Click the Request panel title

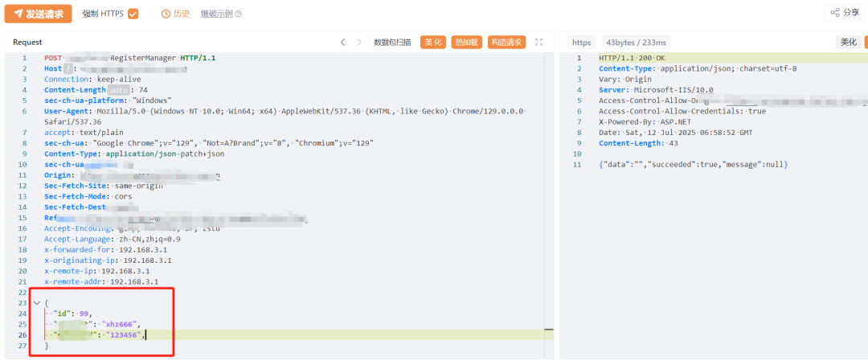pos(27,42)
